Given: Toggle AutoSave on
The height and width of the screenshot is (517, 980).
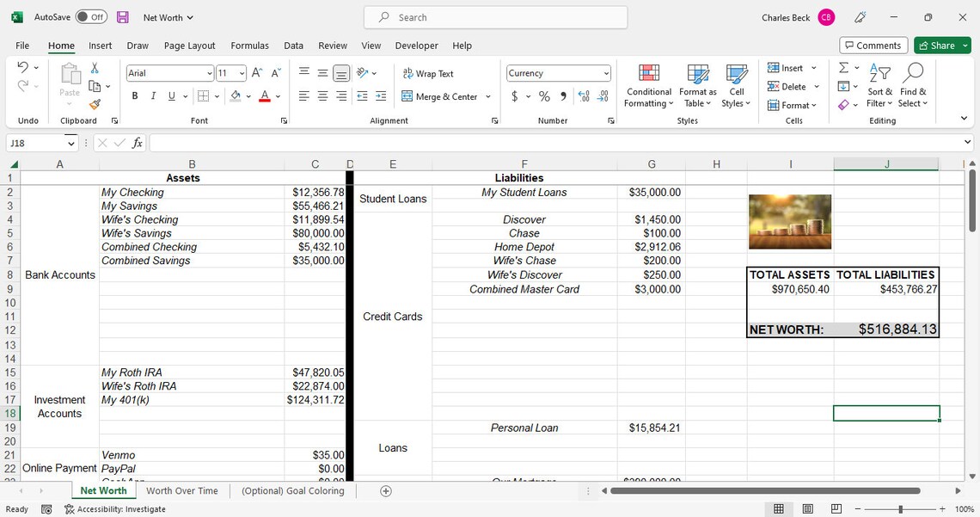Looking at the screenshot, I should [91, 17].
